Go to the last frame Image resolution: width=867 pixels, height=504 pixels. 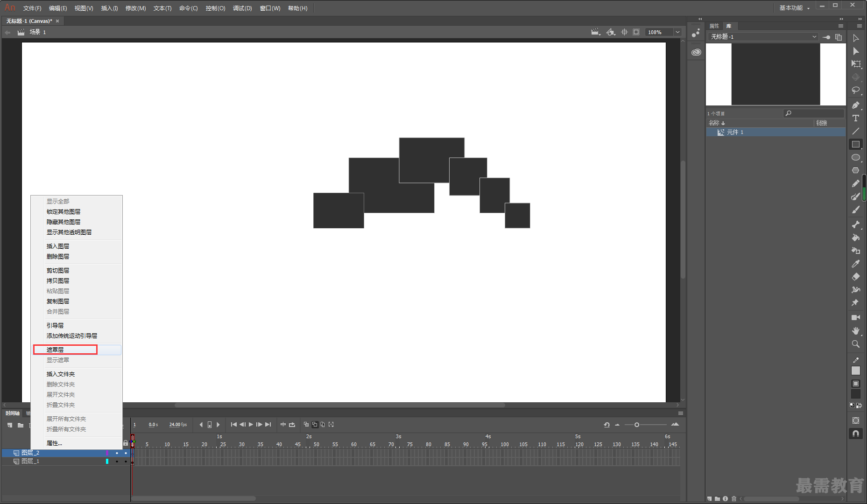(268, 425)
